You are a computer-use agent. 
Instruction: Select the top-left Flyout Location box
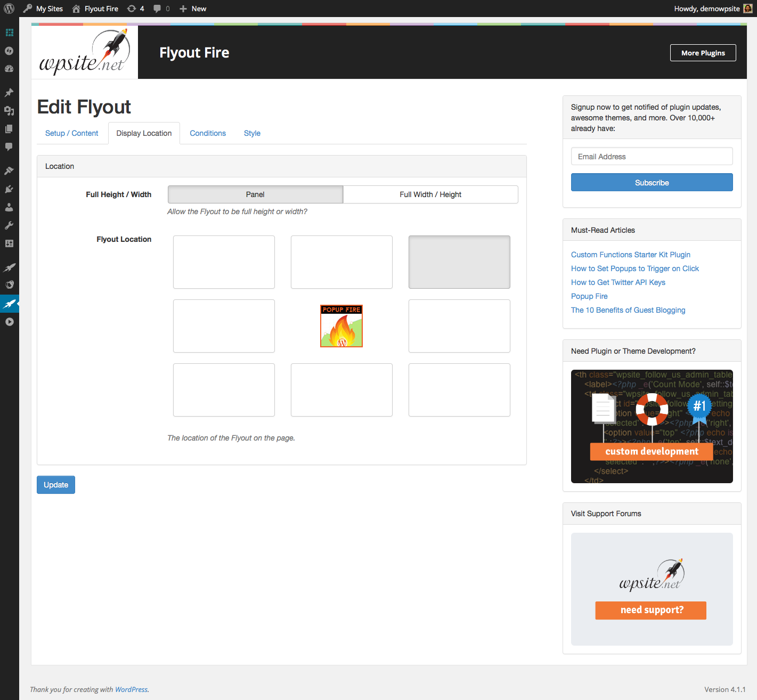pos(224,262)
